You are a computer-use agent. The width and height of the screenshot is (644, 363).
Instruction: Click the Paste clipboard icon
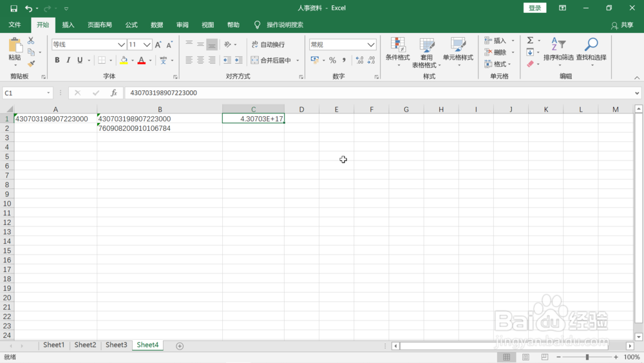pos(15,45)
